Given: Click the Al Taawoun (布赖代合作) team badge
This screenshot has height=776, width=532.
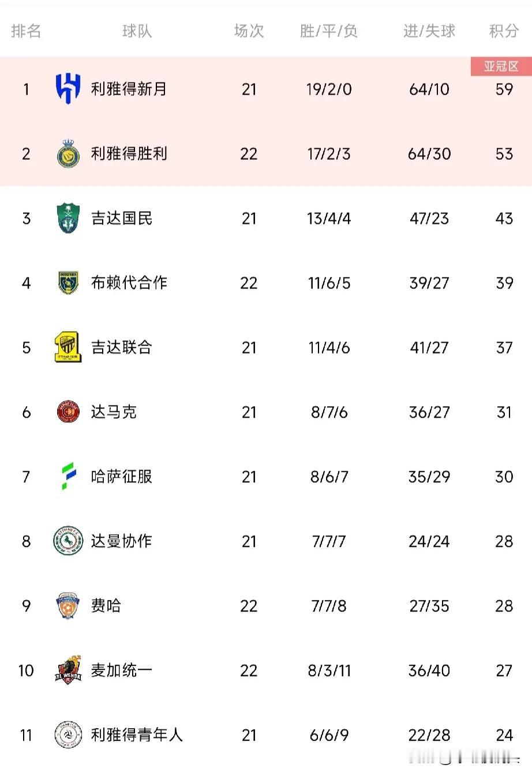Looking at the screenshot, I should [x=68, y=283].
